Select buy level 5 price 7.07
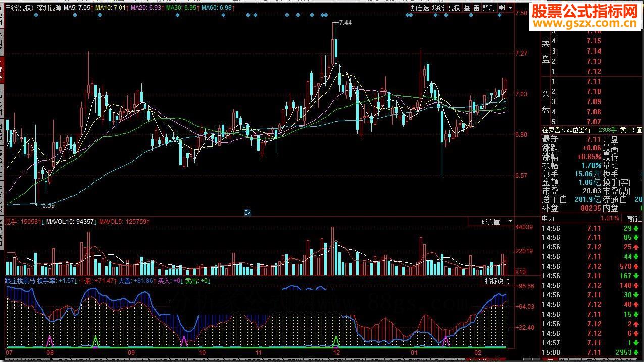 pyautogui.click(x=594, y=122)
